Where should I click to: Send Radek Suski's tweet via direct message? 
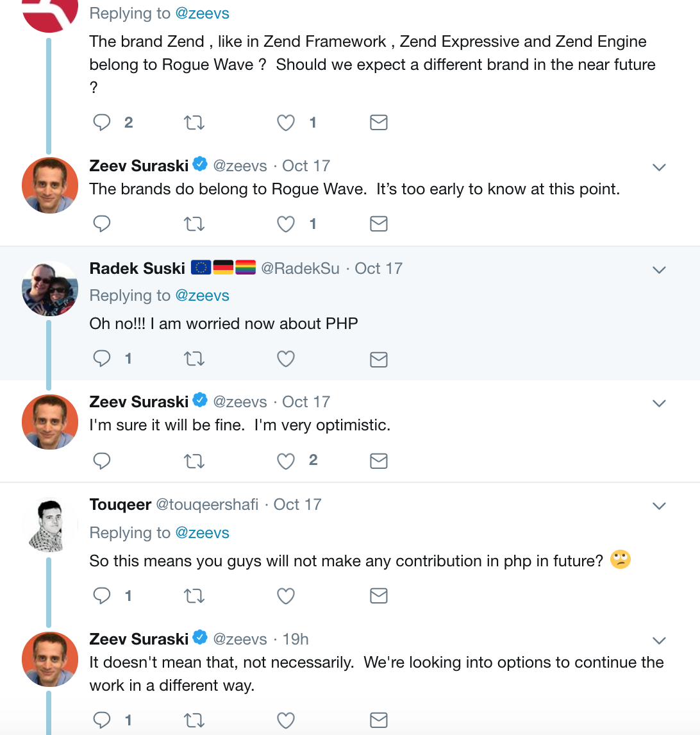coord(379,360)
